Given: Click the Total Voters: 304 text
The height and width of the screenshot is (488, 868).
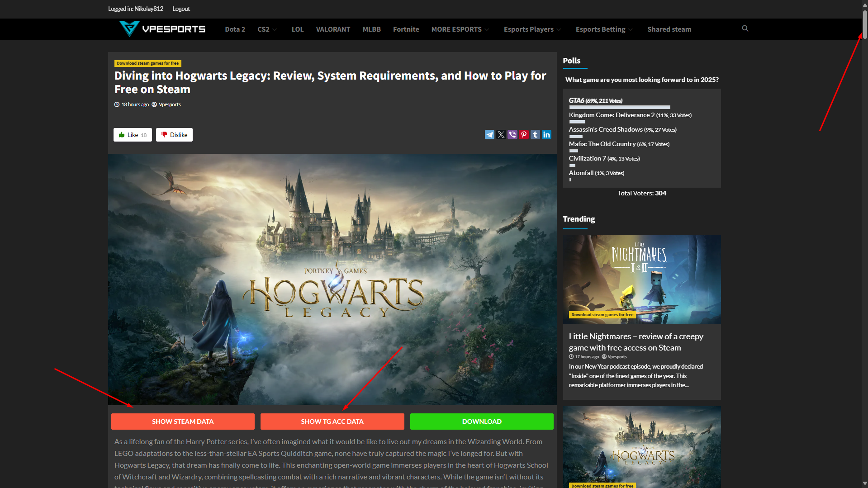Looking at the screenshot, I should pos(642,193).
